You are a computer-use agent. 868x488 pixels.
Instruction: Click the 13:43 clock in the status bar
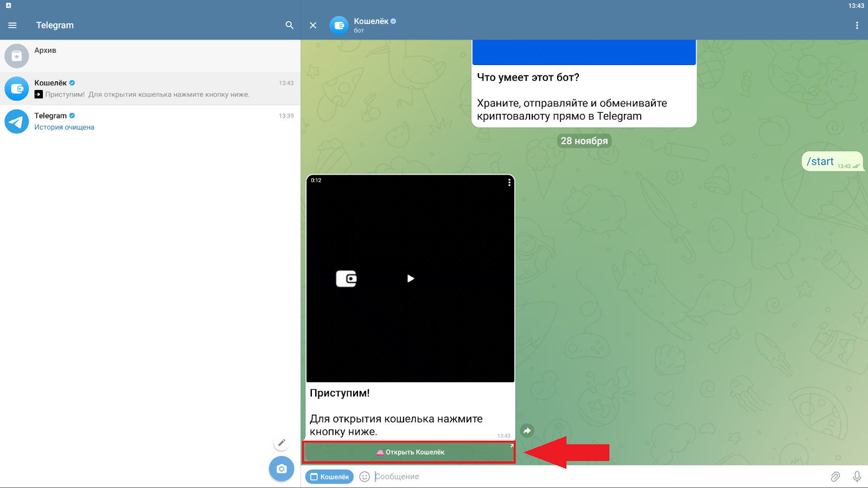(x=856, y=5)
